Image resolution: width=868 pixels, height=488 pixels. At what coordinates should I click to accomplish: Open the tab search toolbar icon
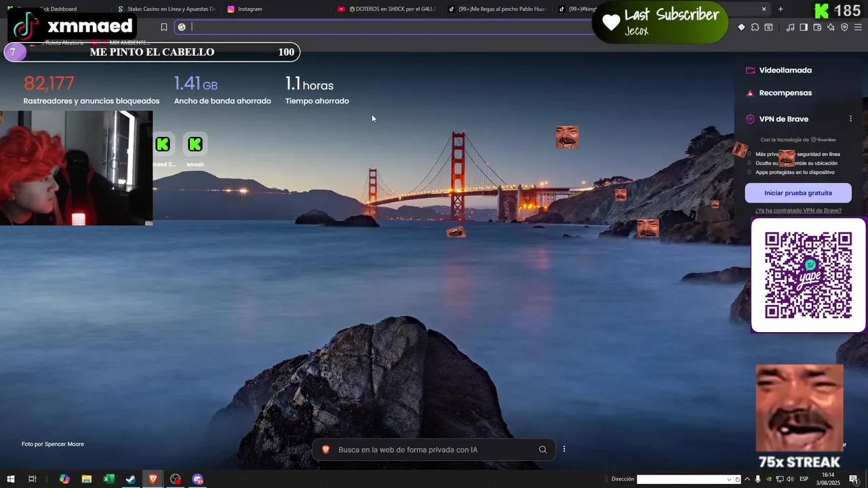pos(768,27)
